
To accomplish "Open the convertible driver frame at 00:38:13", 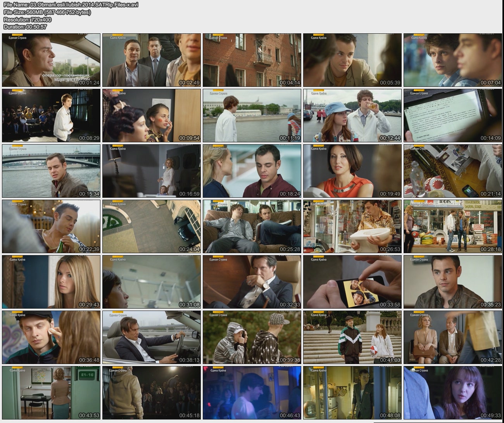I will (x=152, y=337).
